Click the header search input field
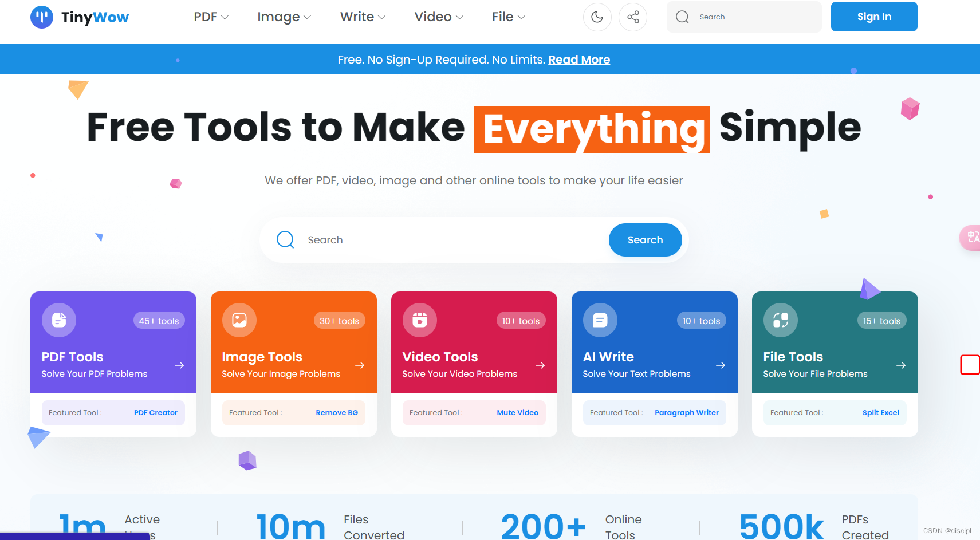 coord(744,17)
